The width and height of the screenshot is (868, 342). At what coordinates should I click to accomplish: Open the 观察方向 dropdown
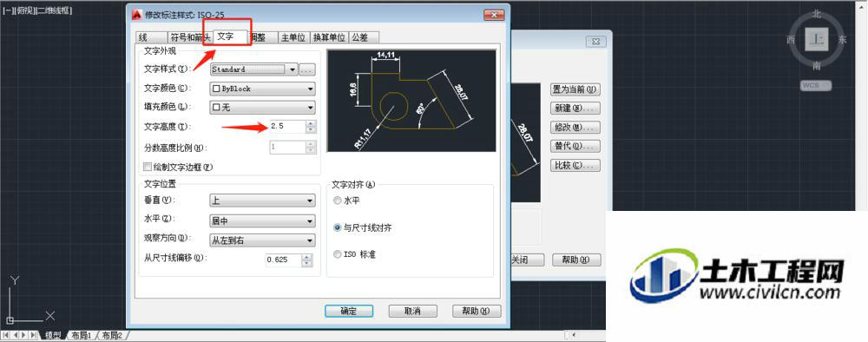coord(262,240)
